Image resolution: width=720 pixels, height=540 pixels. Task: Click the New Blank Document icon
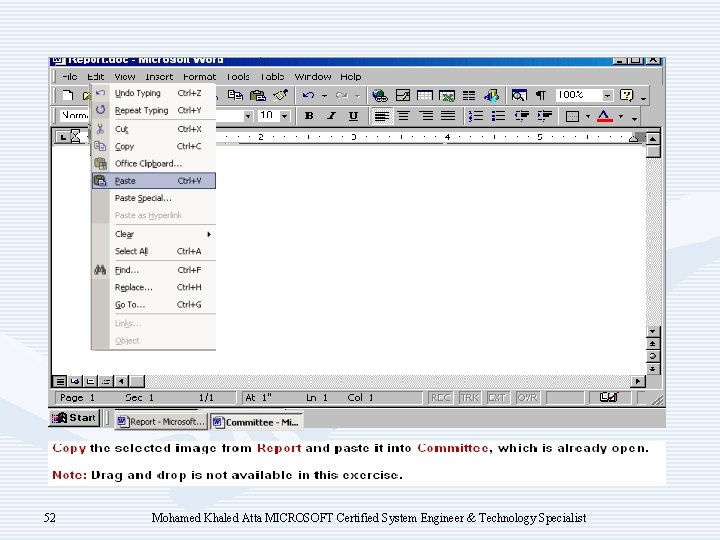tap(68, 96)
